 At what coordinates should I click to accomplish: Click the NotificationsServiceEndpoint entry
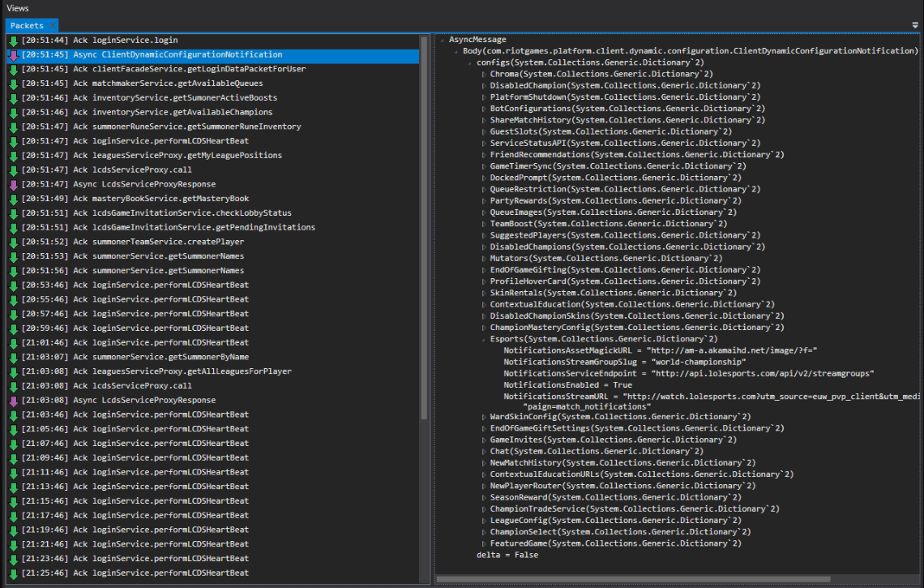coord(688,374)
